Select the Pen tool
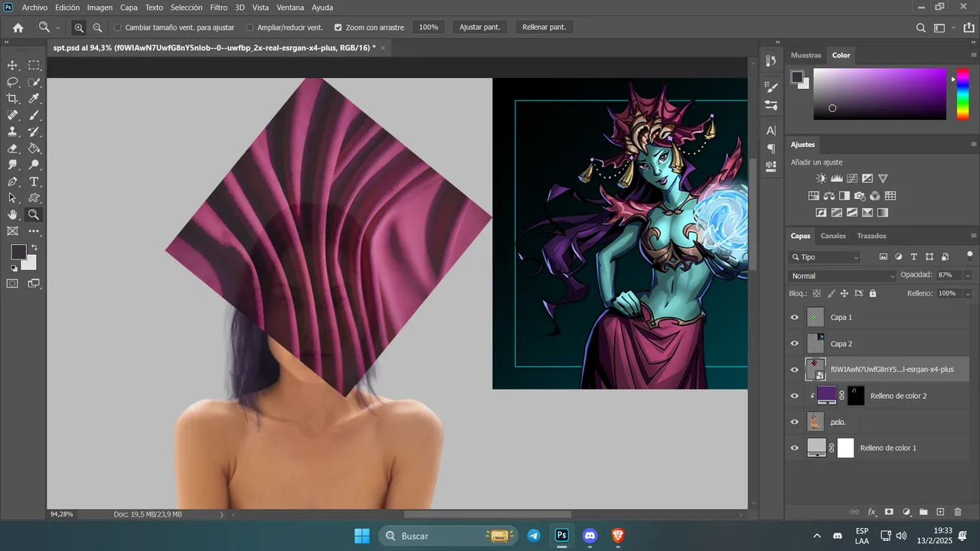 click(12, 181)
